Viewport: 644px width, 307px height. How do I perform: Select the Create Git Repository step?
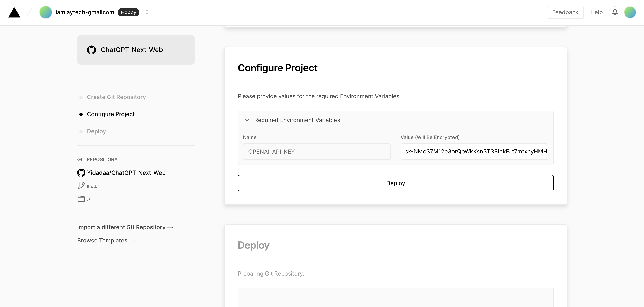coord(116,97)
